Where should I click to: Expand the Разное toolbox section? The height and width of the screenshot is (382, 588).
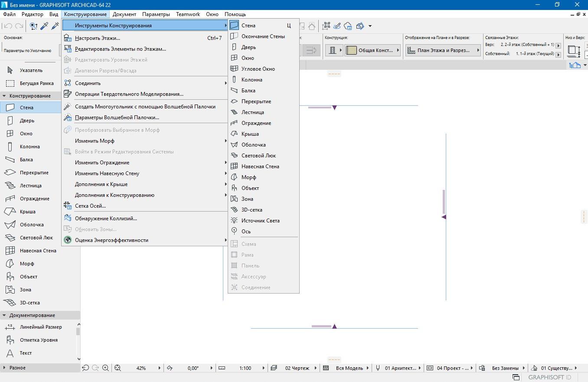point(4,368)
